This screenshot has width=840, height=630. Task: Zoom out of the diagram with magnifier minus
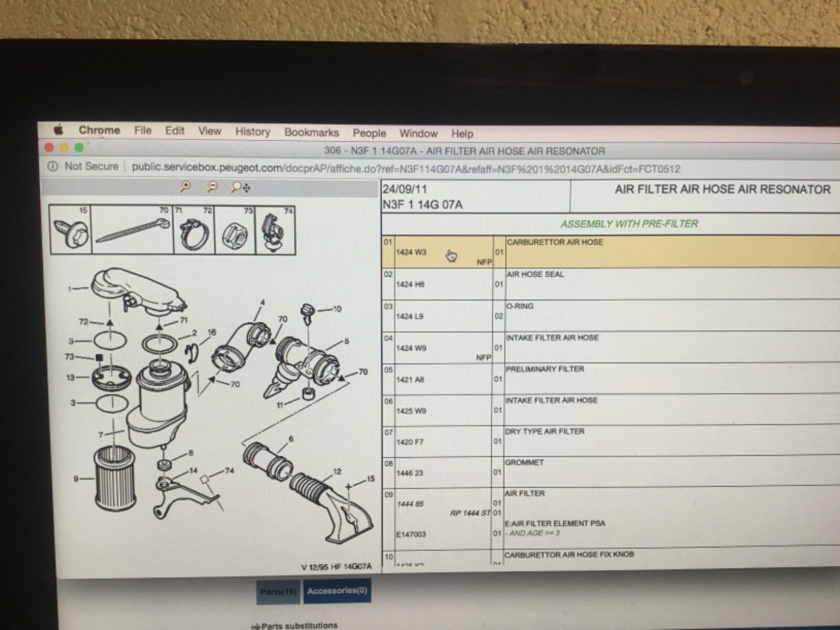pyautogui.click(x=212, y=186)
